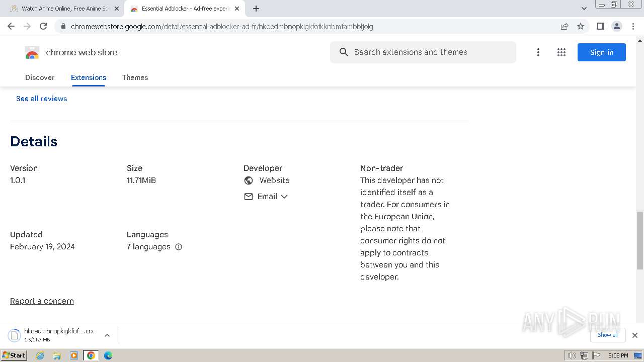Click the page vertical scrollbar thumb

pos(640,241)
